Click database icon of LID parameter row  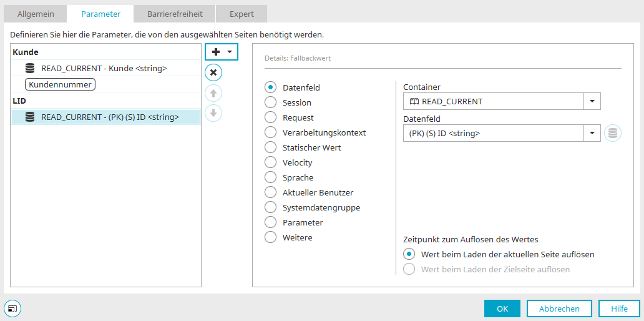[x=30, y=117]
